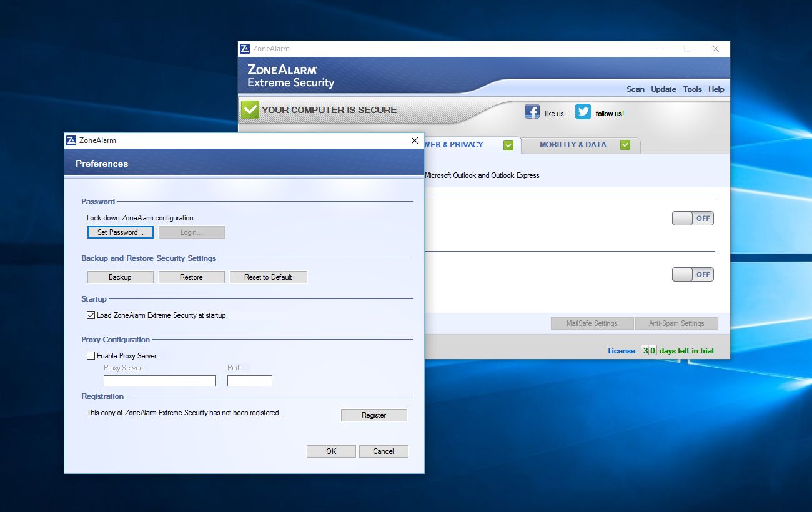
Task: Focus the Port text field
Action: (250, 381)
